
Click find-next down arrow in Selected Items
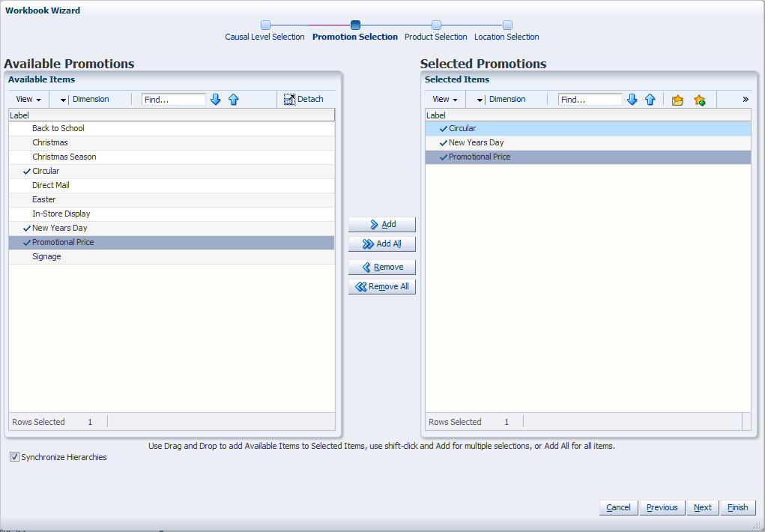(632, 100)
